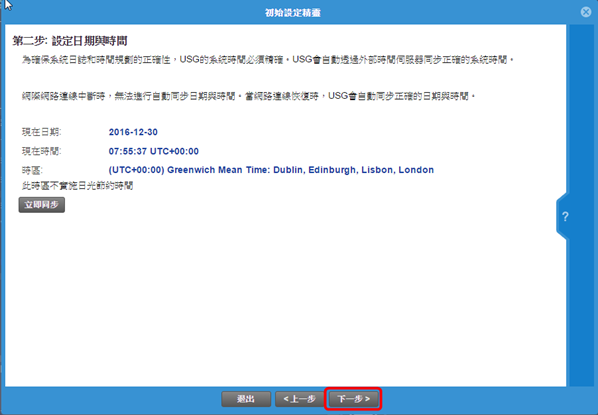The image size is (598, 415).
Task: Close the 初始設定精靈 wizard with the X icon
Action: [586, 12]
